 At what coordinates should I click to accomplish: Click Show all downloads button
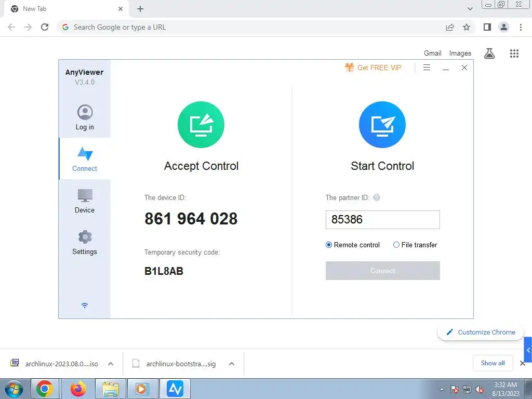coord(493,363)
